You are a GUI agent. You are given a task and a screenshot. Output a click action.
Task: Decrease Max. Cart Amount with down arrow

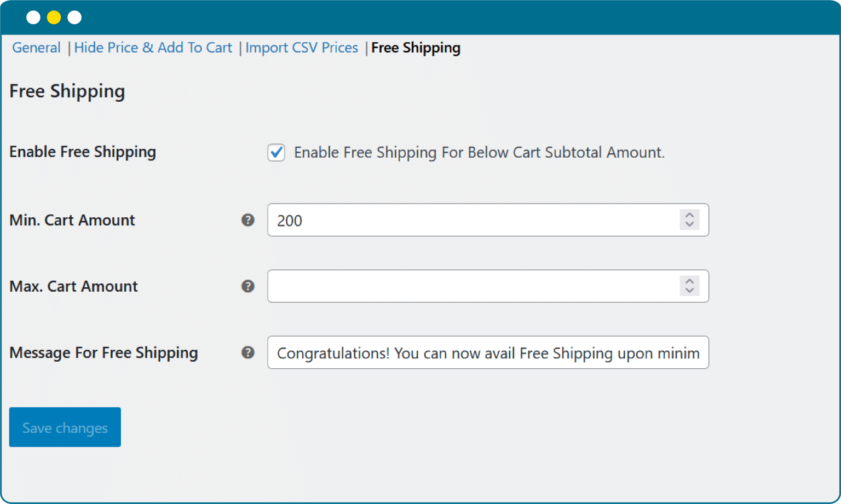[689, 291]
